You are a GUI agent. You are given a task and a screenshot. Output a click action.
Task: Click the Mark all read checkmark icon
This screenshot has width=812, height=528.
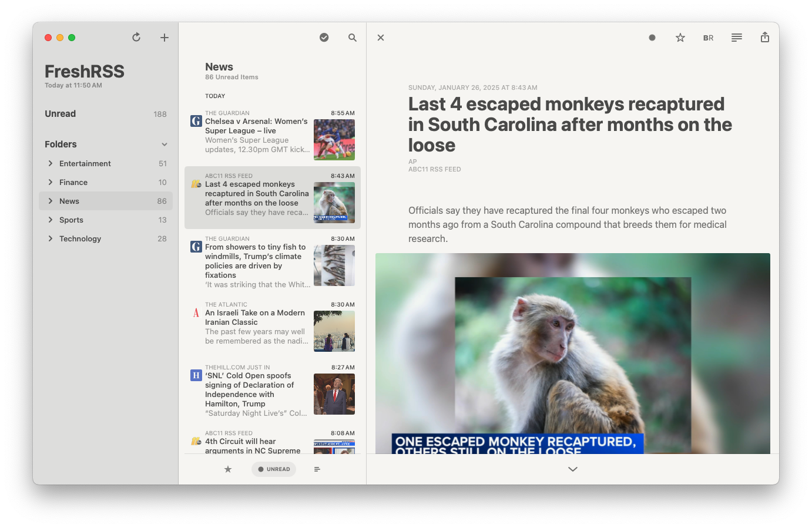324,37
